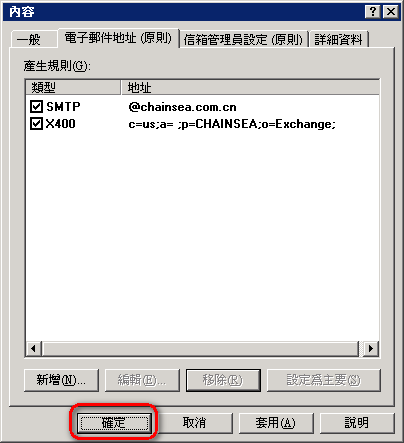The width and height of the screenshot is (404, 443).
Task: Open the 信箱管理員設定 (原則) tab
Action: 243,40
